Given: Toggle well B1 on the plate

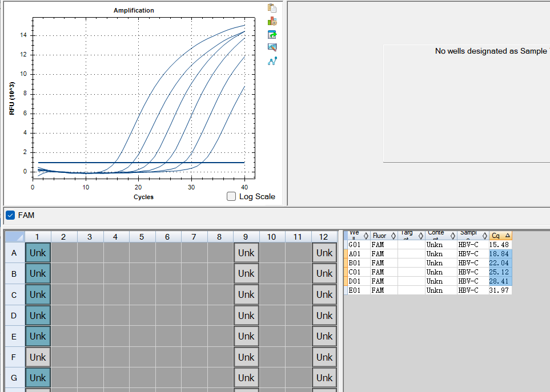Looking at the screenshot, I should tap(38, 273).
